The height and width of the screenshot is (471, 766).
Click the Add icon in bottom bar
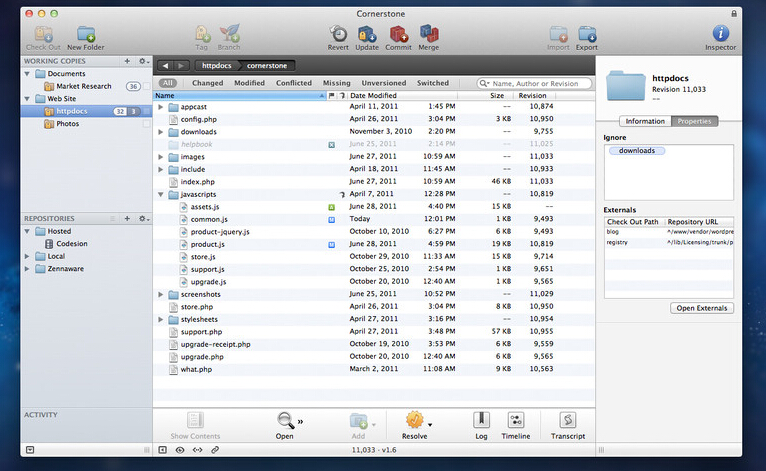coord(359,421)
